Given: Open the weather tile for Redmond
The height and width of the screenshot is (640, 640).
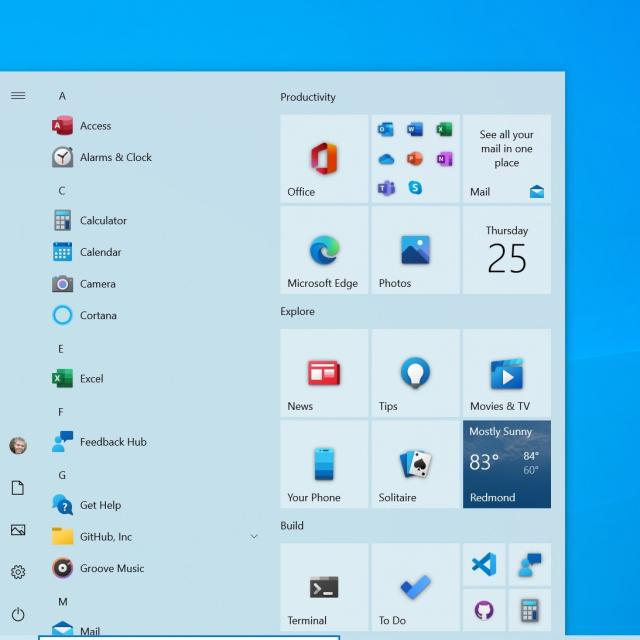Looking at the screenshot, I should [x=506, y=464].
